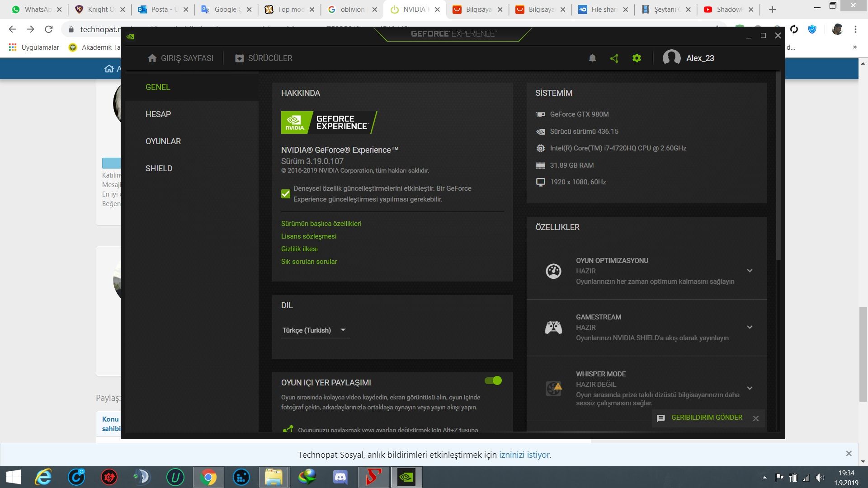Click the green share icon
The width and height of the screenshot is (868, 488).
[x=614, y=58]
